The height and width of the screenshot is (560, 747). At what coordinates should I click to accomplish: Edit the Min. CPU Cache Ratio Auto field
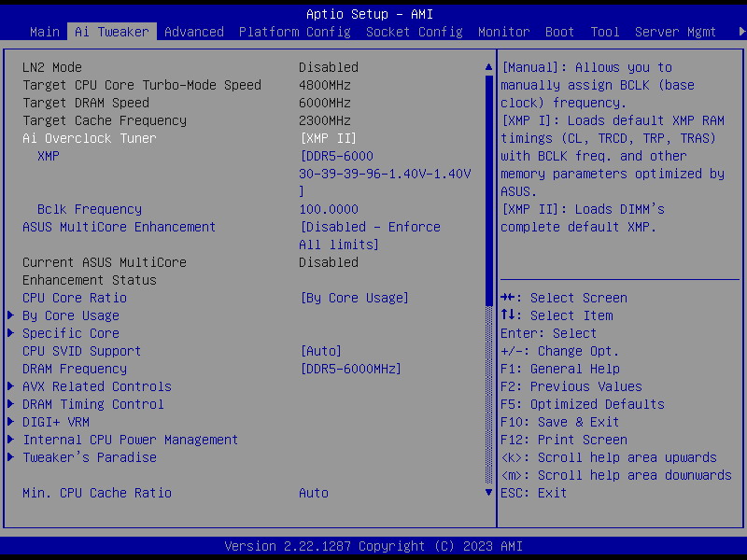314,493
